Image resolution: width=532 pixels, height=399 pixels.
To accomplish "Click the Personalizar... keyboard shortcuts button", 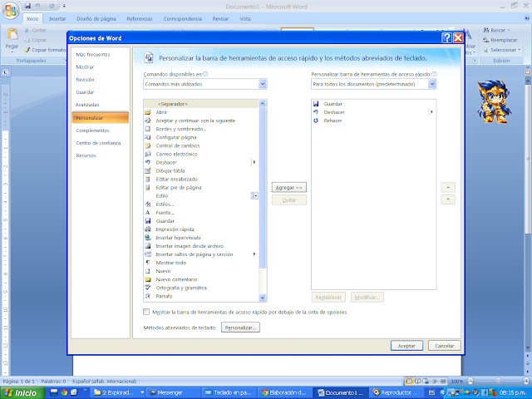I will (240, 328).
